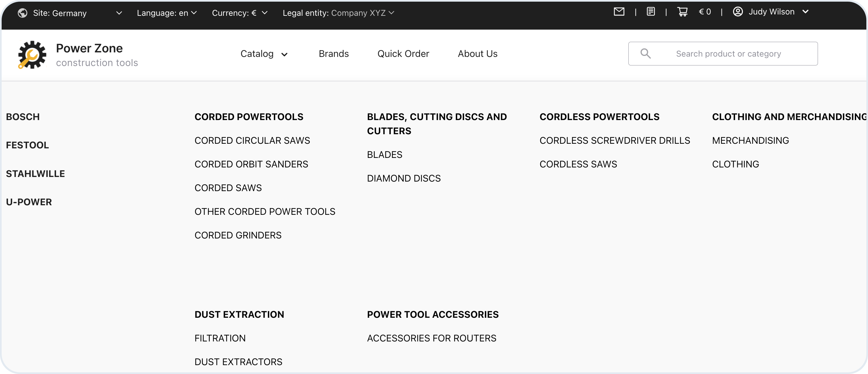Click the search product or category field

point(728,54)
